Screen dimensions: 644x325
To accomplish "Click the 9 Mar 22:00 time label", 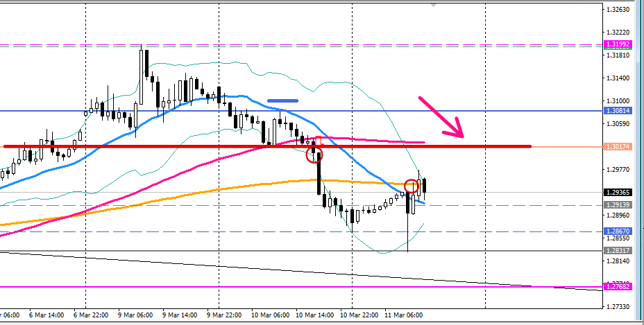I will coord(224,315).
